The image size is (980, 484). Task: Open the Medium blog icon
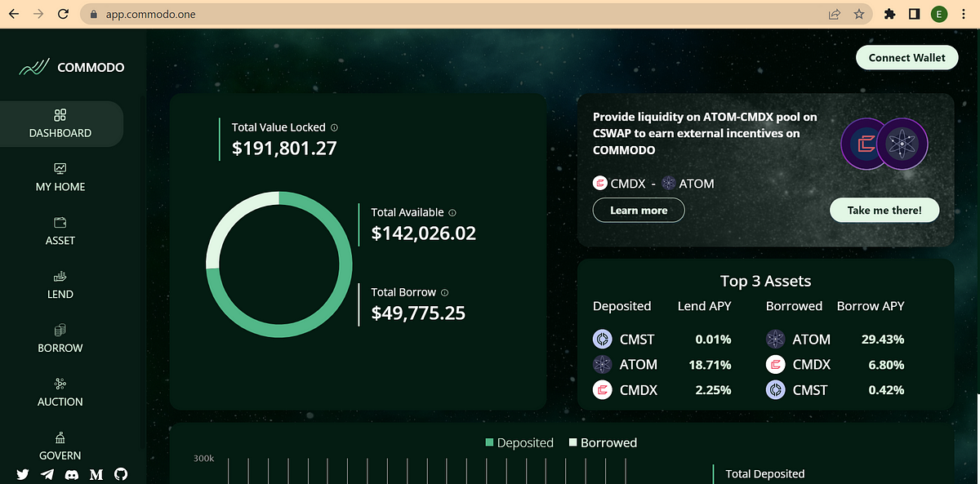point(96,474)
